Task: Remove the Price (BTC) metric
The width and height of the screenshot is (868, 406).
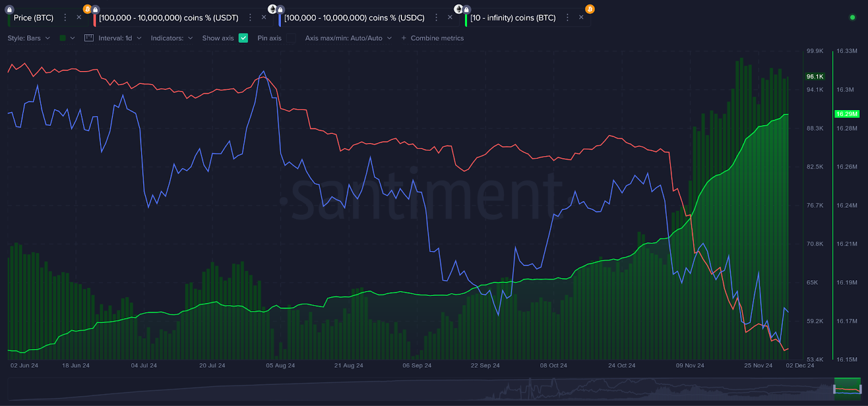Action: [x=79, y=18]
